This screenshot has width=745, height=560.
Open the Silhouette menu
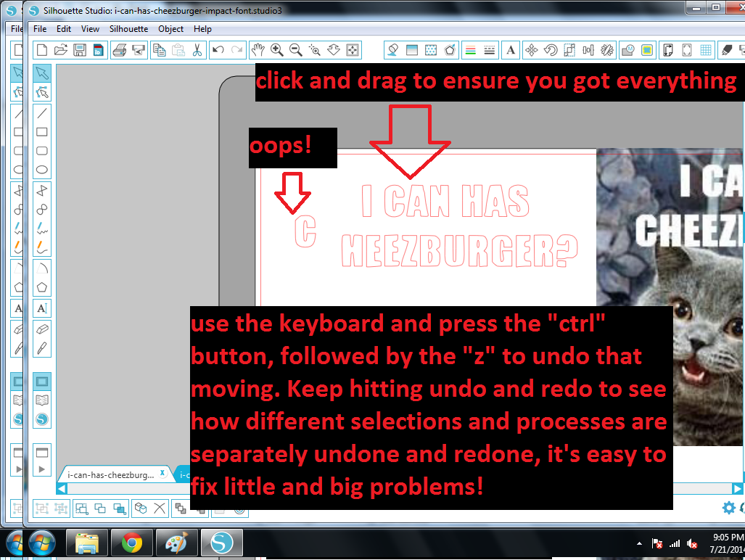click(128, 29)
